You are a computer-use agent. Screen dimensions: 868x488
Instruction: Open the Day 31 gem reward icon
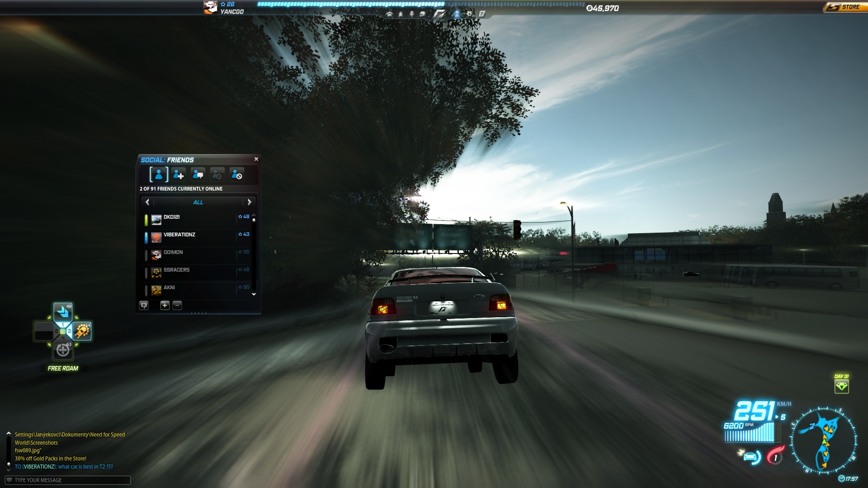click(841, 386)
